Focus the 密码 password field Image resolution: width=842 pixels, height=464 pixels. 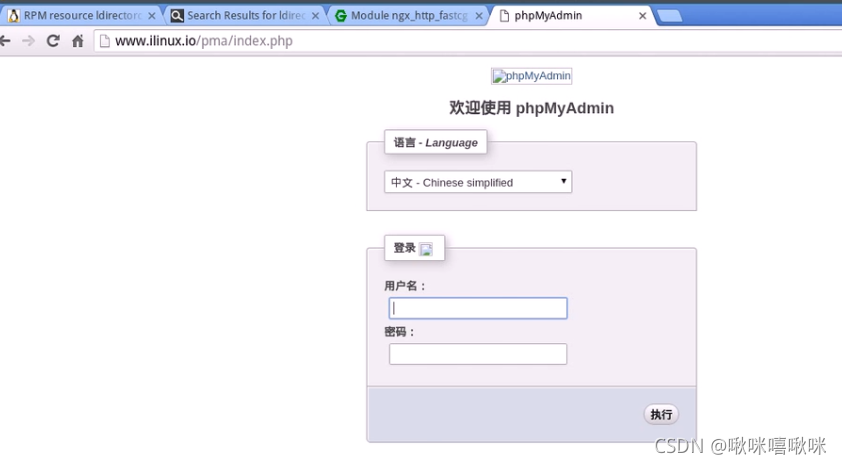(x=478, y=354)
